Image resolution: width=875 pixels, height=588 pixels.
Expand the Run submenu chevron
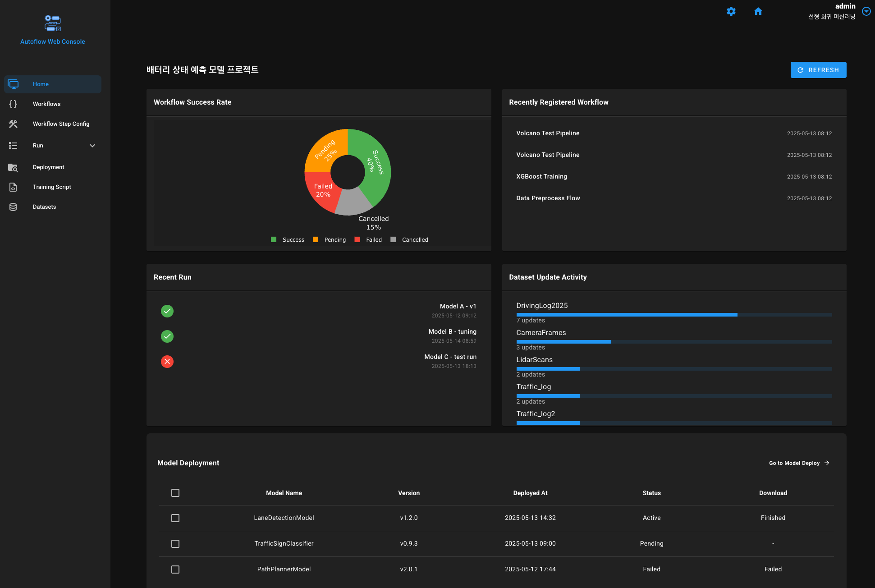pyautogui.click(x=92, y=146)
